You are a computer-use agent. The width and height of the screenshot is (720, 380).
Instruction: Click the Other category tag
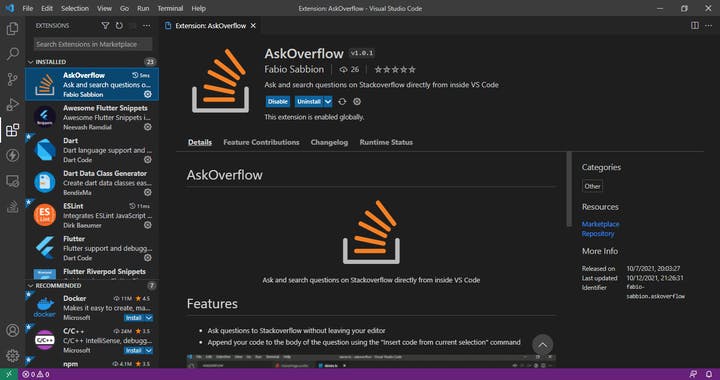click(x=592, y=186)
